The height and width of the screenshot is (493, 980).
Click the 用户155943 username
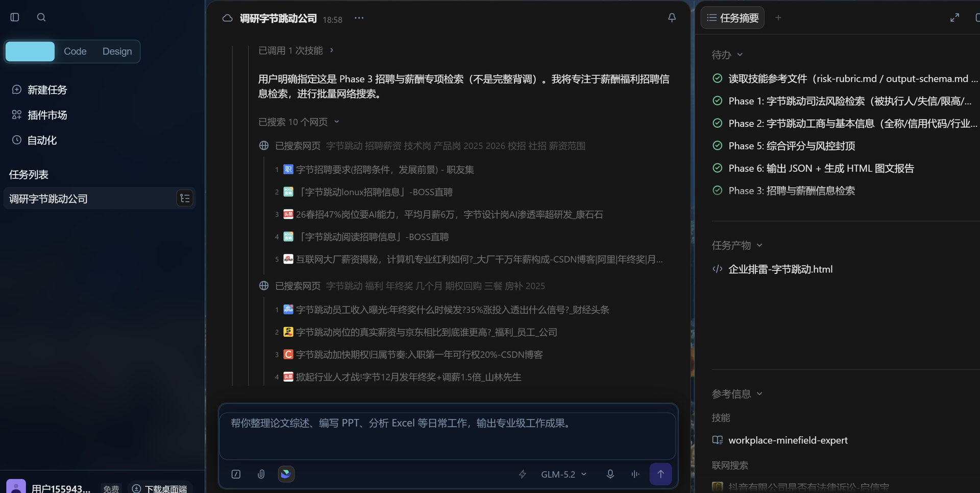[61, 488]
